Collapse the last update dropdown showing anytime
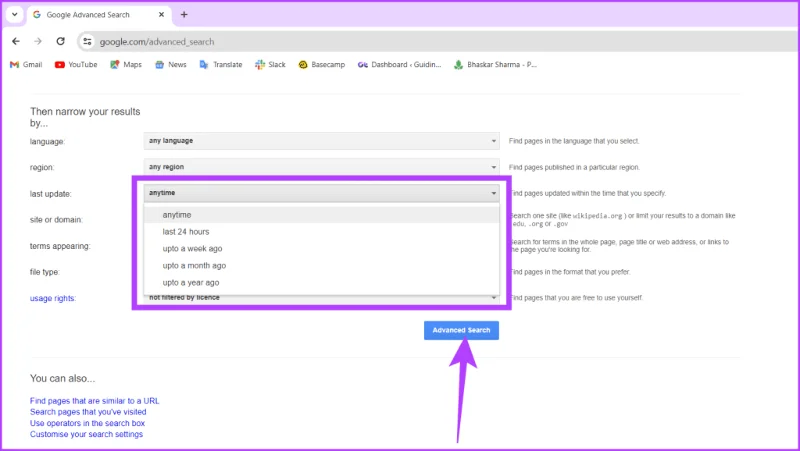This screenshot has width=800, height=451. tap(321, 193)
